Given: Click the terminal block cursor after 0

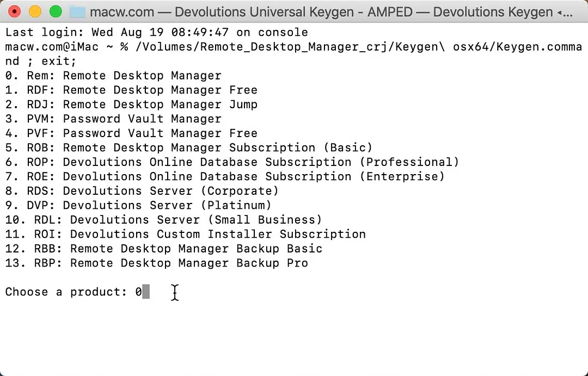Looking at the screenshot, I should (146, 292).
